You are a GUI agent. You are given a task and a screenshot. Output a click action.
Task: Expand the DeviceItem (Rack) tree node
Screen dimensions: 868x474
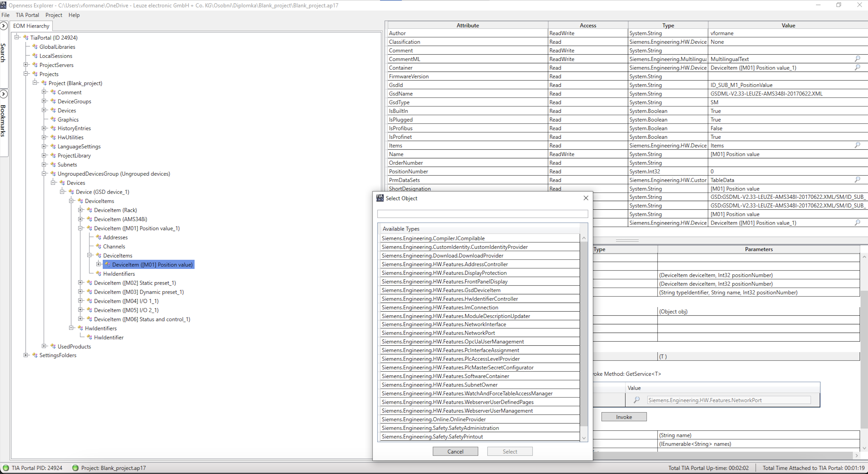(80, 210)
